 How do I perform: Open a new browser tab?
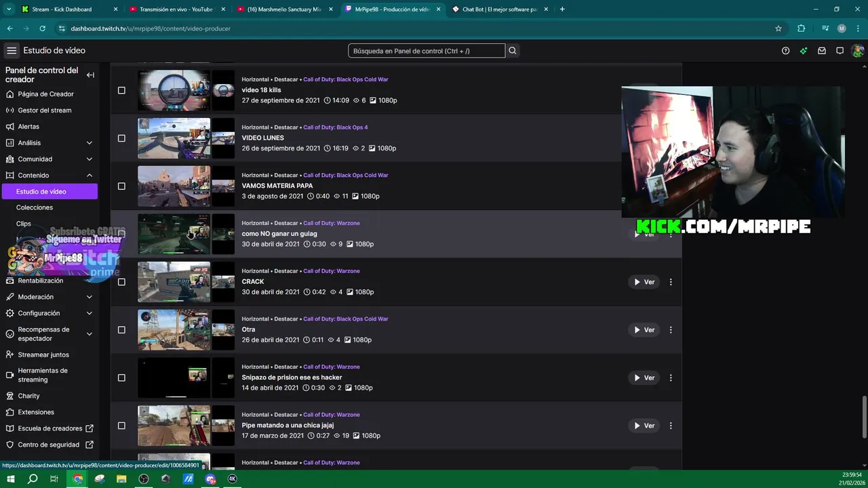(562, 9)
